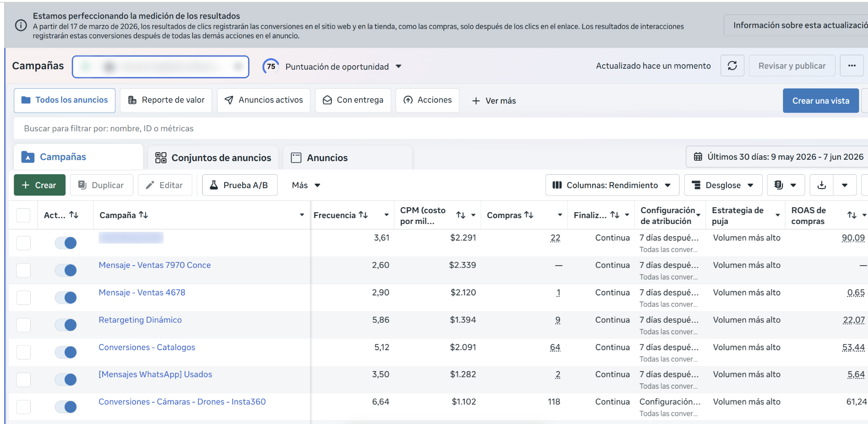Toggle off [Mensajes WhatsApp] Usados campaign

pos(66,379)
